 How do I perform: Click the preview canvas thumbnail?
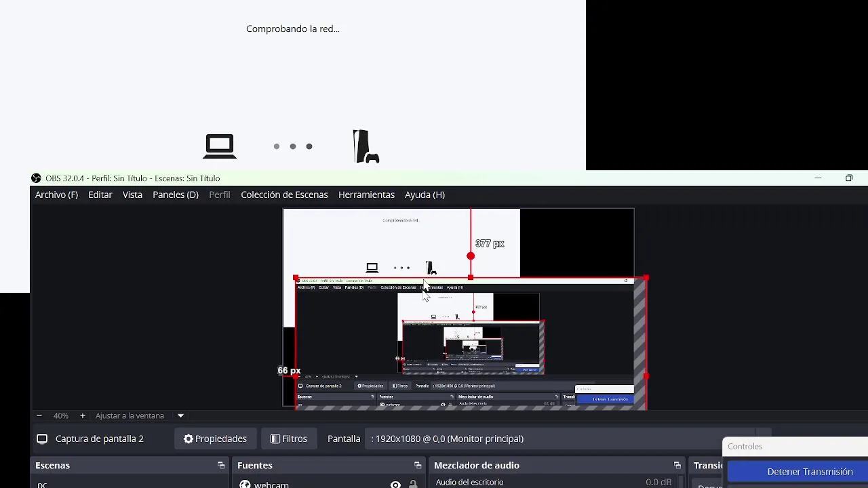pyautogui.click(x=458, y=308)
